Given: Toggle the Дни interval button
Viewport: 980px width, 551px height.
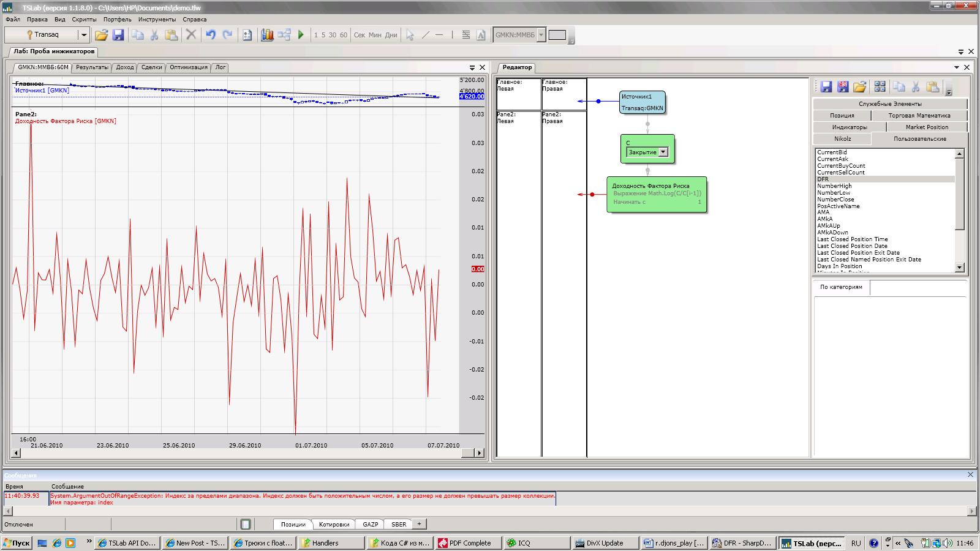Looking at the screenshot, I should coord(391,35).
